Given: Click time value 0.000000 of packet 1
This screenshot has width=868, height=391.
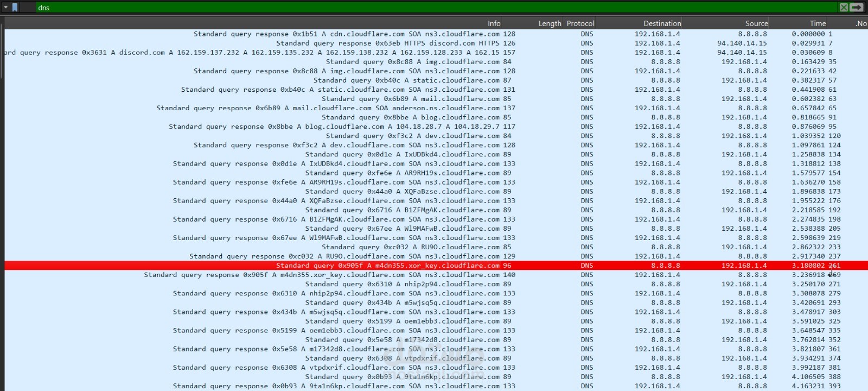Looking at the screenshot, I should (808, 34).
